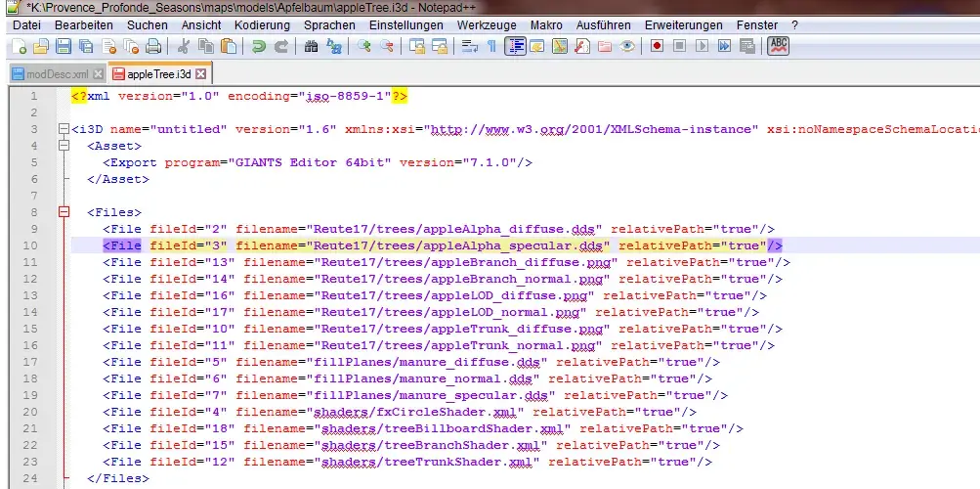Collapse the Asset fold marker on line 4
Image resolution: width=980 pixels, height=489 pixels.
64,146
